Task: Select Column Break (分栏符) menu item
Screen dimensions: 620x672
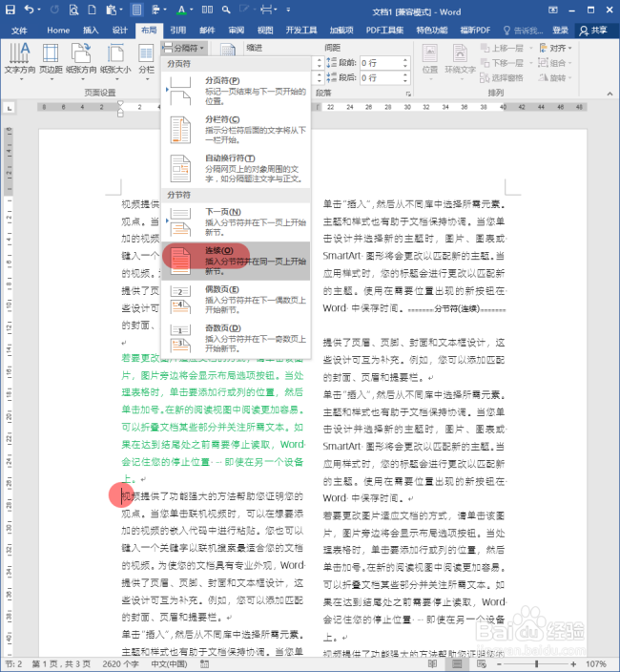Action: click(236, 130)
